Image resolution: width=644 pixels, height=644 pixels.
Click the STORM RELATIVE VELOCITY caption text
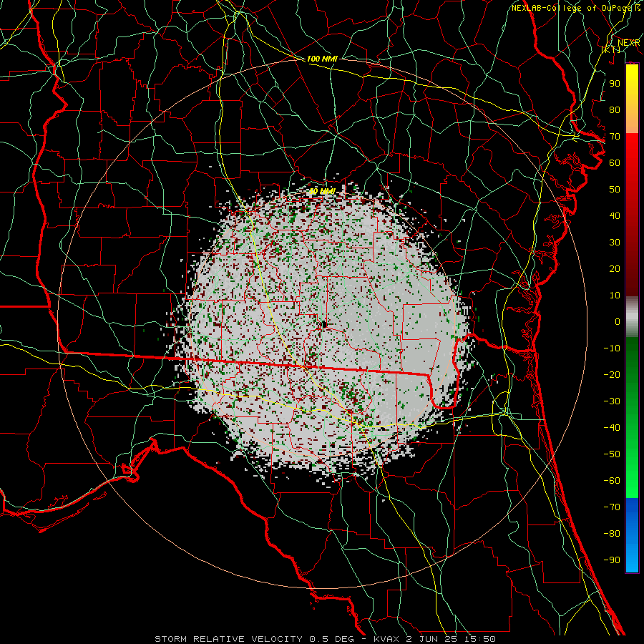point(228,639)
